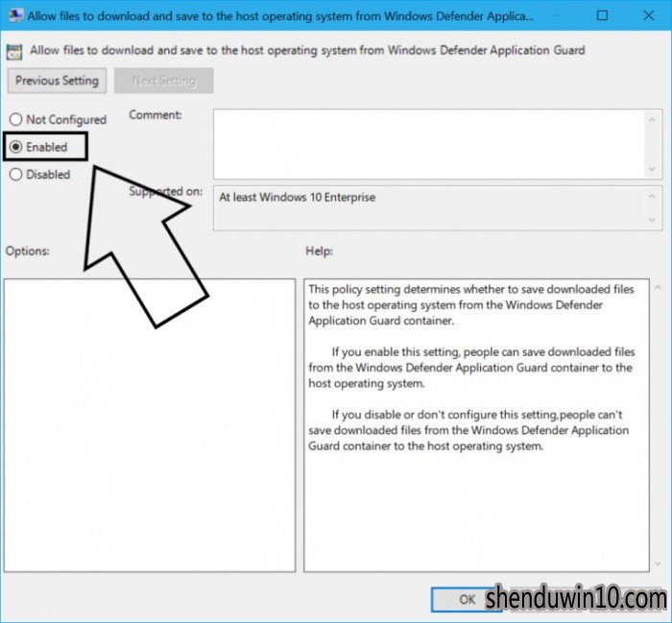
Task: Close the policy setting dialog
Action: click(648, 16)
